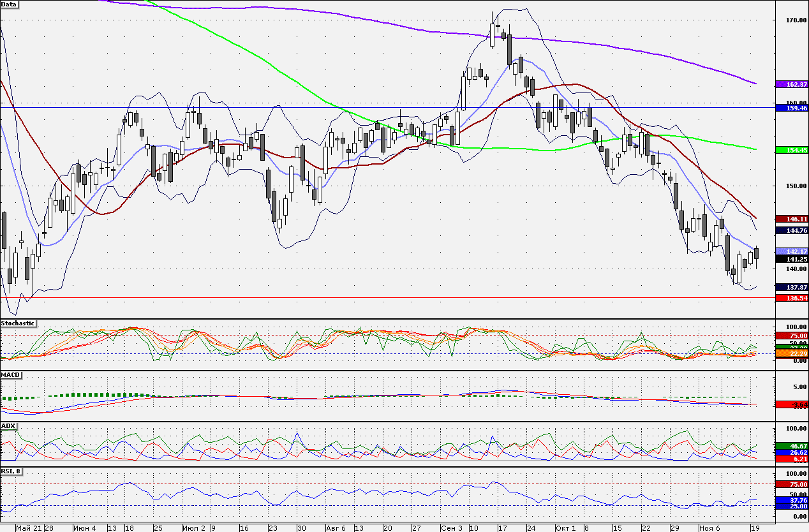Image resolution: width=809 pixels, height=532 pixels.
Task: Select the black 141.25 last price tag
Action: coord(791,259)
